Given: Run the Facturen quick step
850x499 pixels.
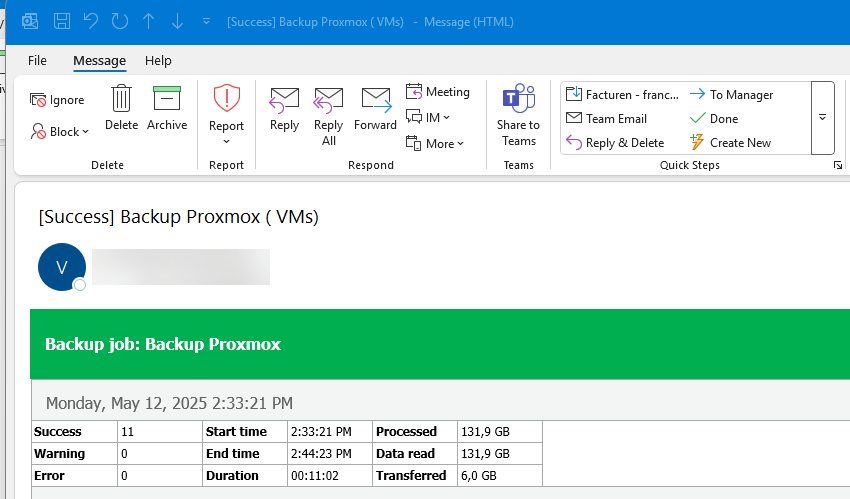Looking at the screenshot, I should click(x=622, y=95).
